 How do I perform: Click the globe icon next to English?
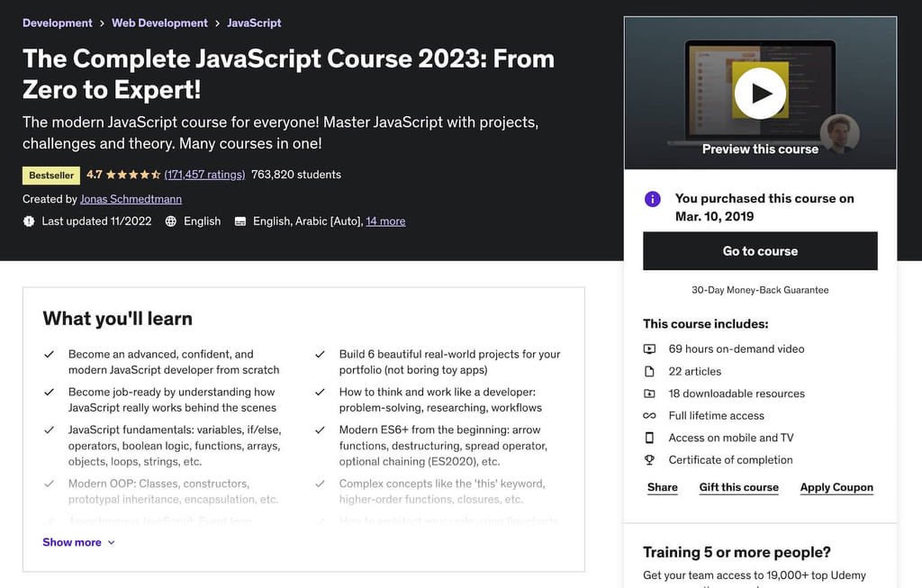pos(171,221)
